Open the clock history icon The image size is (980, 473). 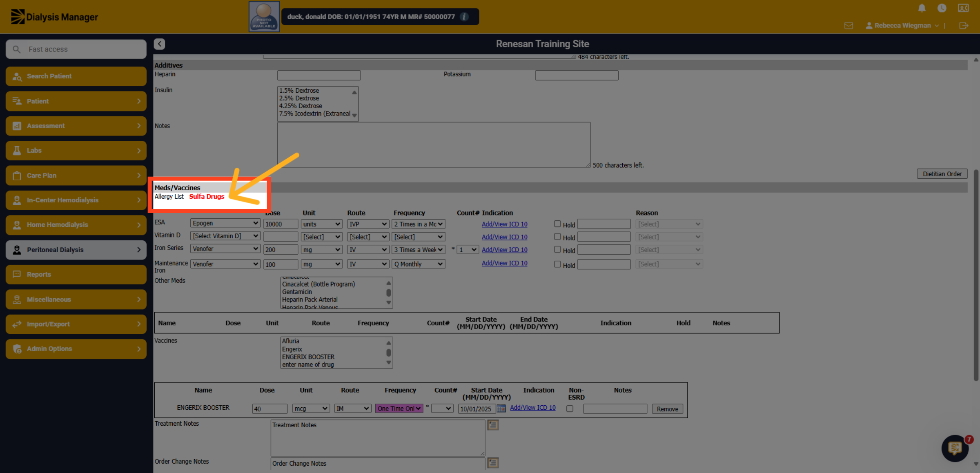click(942, 8)
